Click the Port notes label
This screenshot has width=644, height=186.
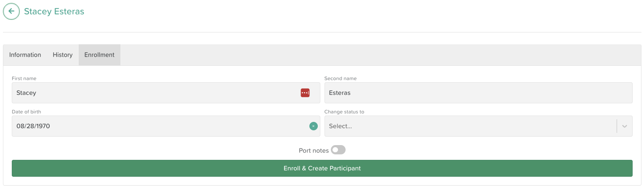tap(314, 151)
